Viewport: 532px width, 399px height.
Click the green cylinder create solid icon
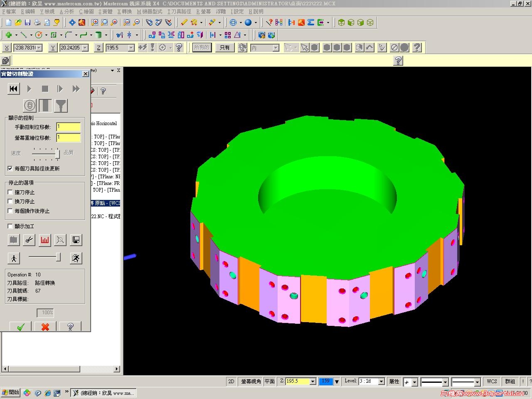tap(99, 35)
